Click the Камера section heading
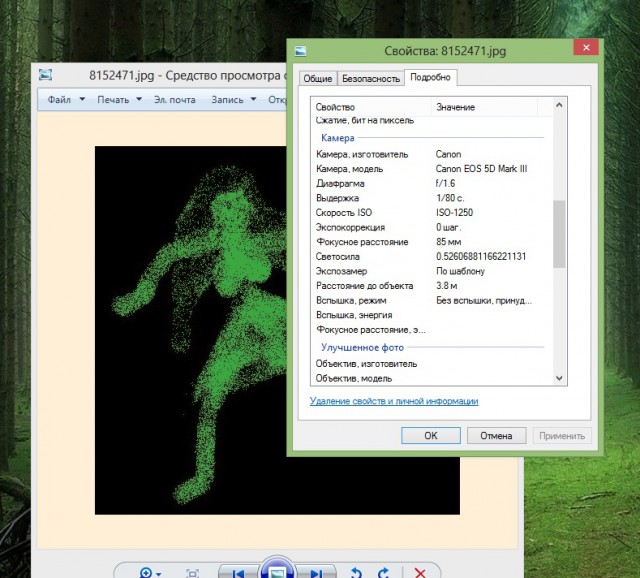This screenshot has height=578, width=640. coord(338,138)
